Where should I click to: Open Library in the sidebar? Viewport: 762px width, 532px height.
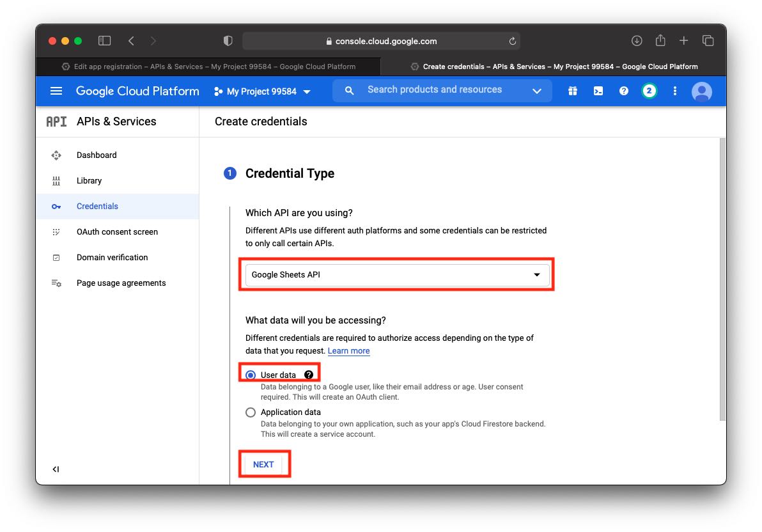pos(89,181)
